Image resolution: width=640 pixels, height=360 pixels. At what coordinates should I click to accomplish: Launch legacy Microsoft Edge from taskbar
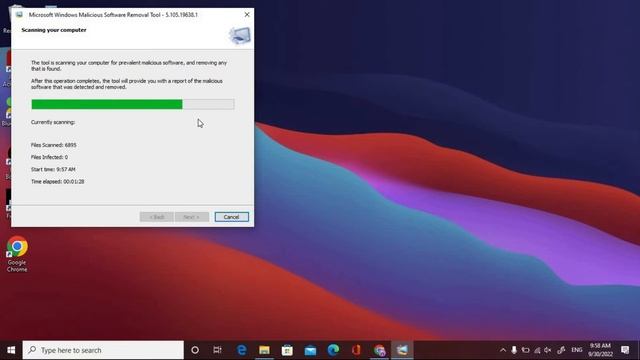pos(242,350)
